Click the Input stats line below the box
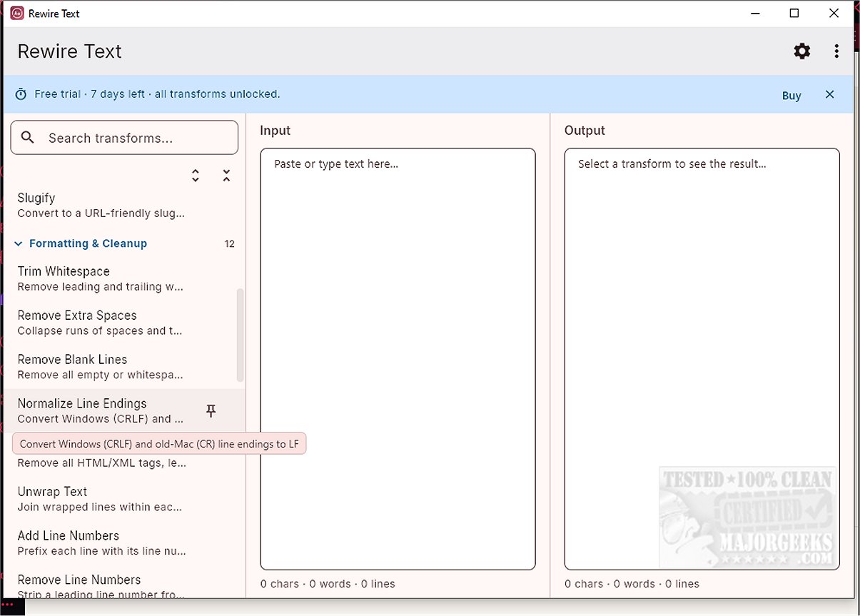The width and height of the screenshot is (860, 616). coord(328,584)
